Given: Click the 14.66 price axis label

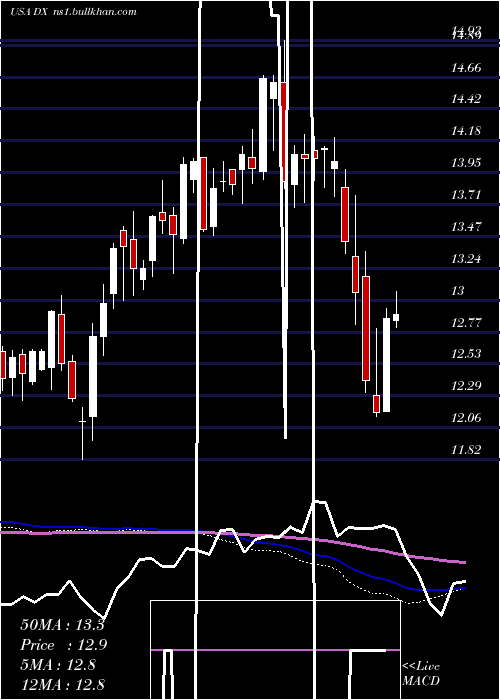Looking at the screenshot, I should point(466,68).
